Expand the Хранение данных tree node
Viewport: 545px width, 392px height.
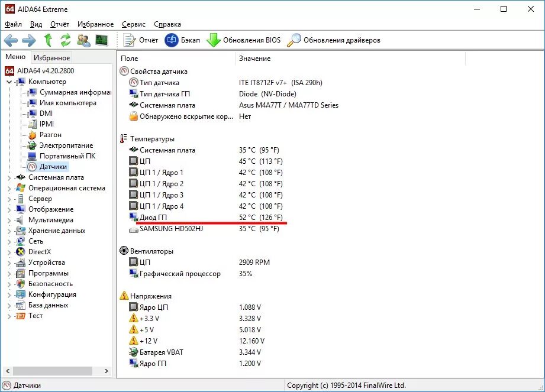(9, 231)
